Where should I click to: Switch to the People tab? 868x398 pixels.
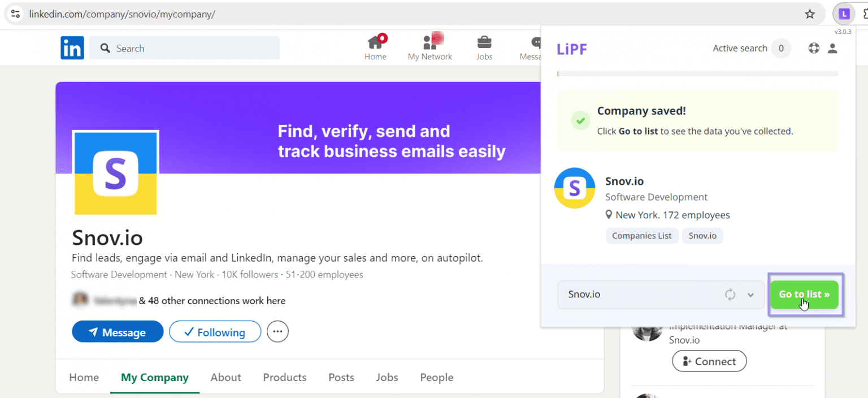coord(436,377)
